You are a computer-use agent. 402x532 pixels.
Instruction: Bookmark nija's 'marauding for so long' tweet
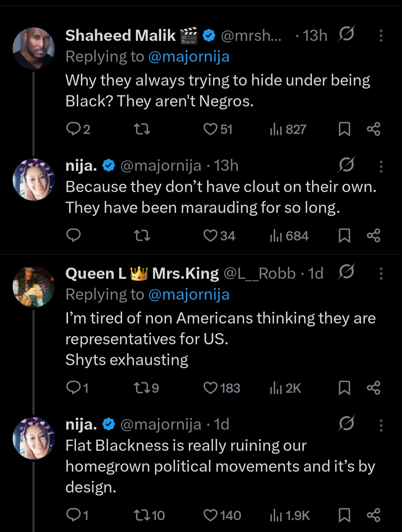344,236
